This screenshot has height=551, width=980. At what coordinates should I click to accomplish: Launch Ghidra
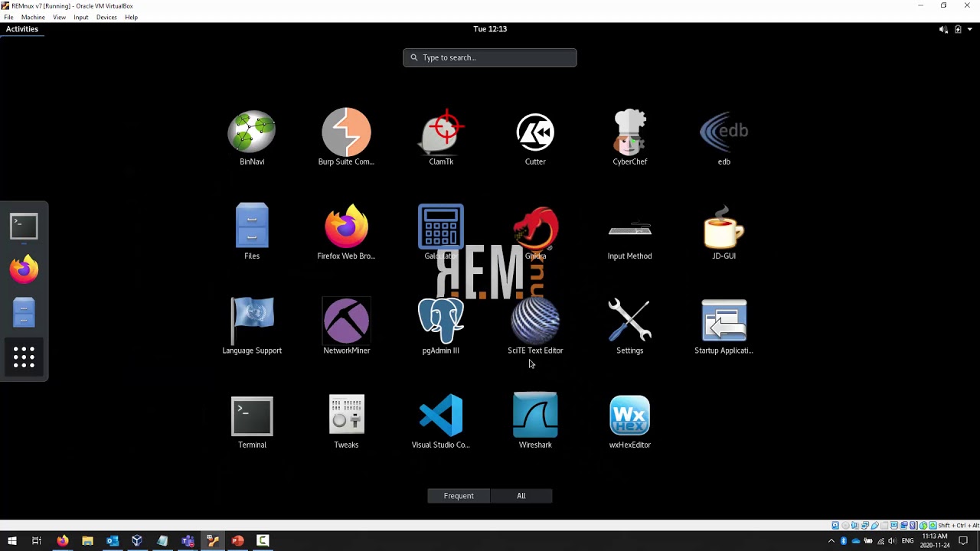coord(535,232)
